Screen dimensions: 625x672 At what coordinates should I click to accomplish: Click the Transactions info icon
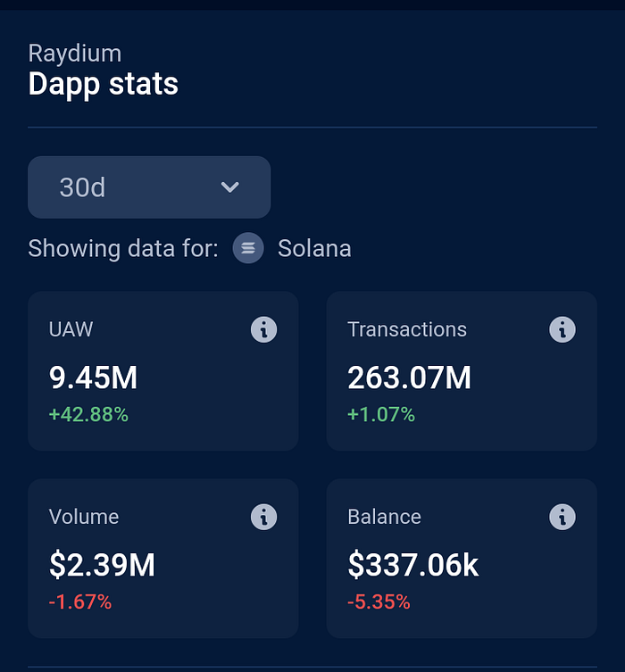pyautogui.click(x=562, y=329)
